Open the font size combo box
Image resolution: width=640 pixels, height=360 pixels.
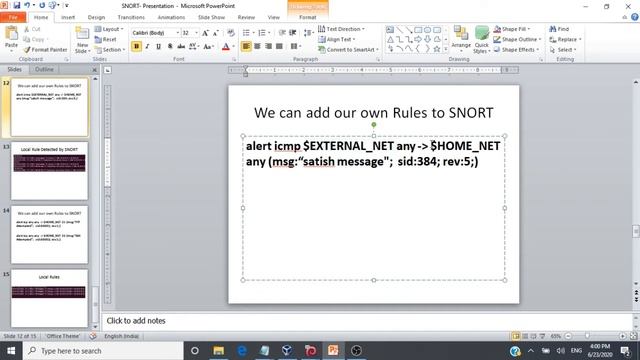coord(190,33)
